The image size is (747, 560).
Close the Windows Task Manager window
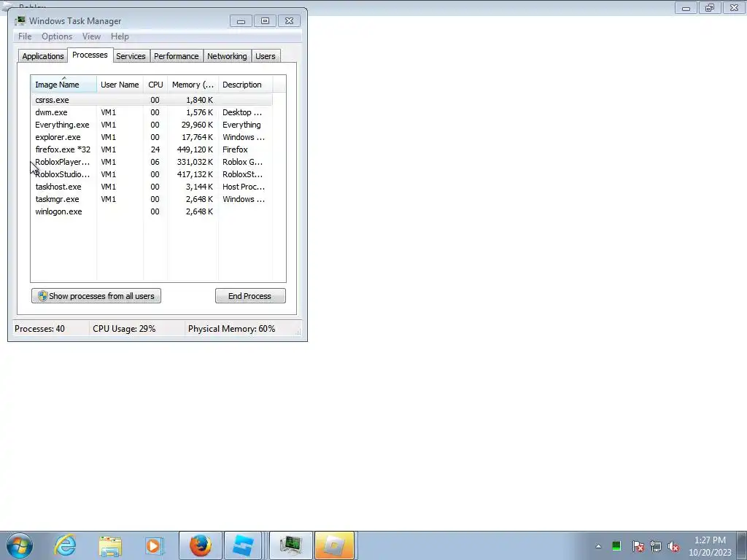click(289, 21)
